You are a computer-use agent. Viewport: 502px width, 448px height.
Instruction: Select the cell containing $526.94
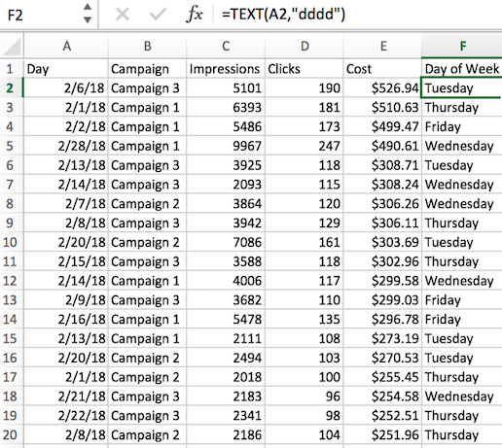382,88
